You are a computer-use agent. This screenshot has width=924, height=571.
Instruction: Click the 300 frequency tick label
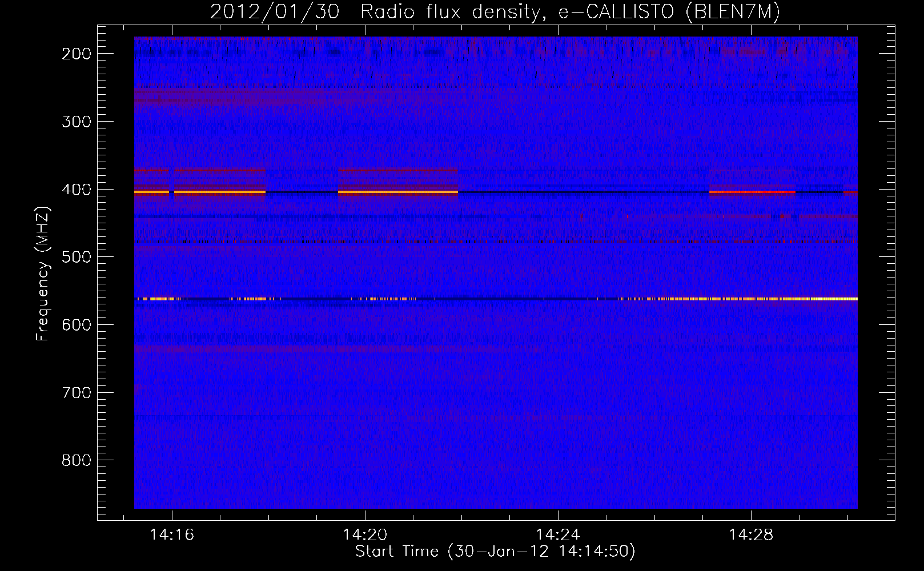(x=77, y=122)
